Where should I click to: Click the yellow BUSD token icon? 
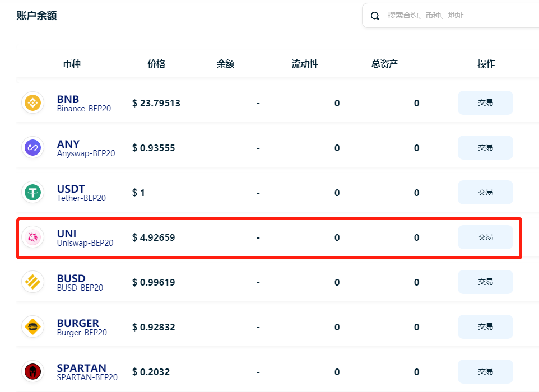32,282
